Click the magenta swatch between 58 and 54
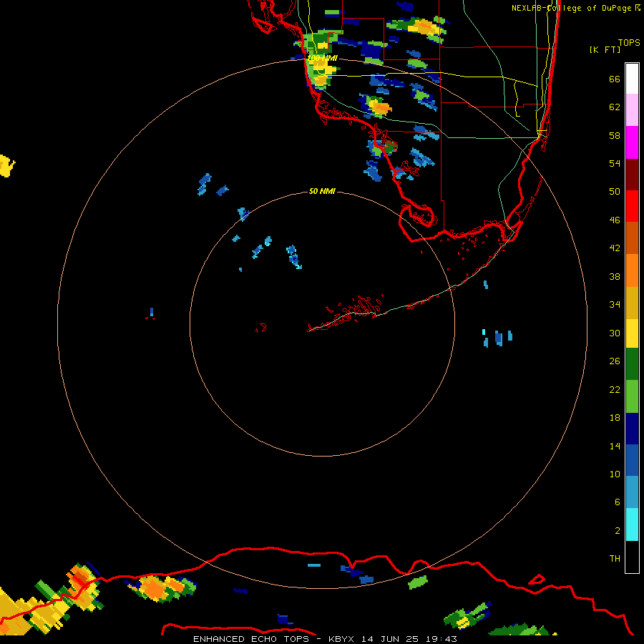 632,142
